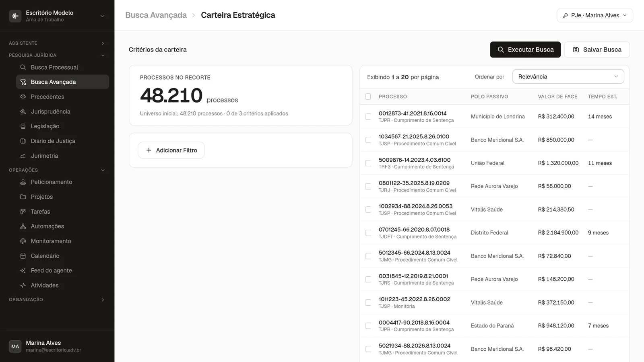Select checkbox for process 0701245-66.2020.8.07.0018
The width and height of the screenshot is (644, 362).
pos(368,233)
